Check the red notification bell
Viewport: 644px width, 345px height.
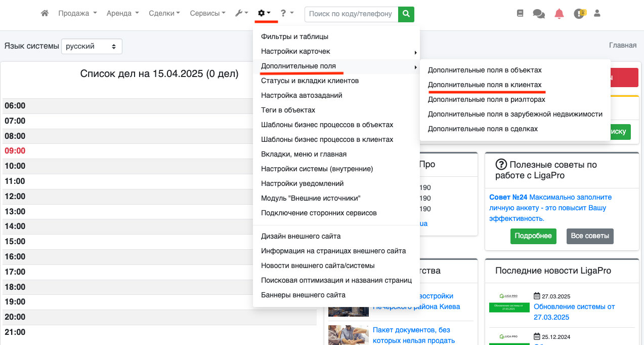coord(559,14)
